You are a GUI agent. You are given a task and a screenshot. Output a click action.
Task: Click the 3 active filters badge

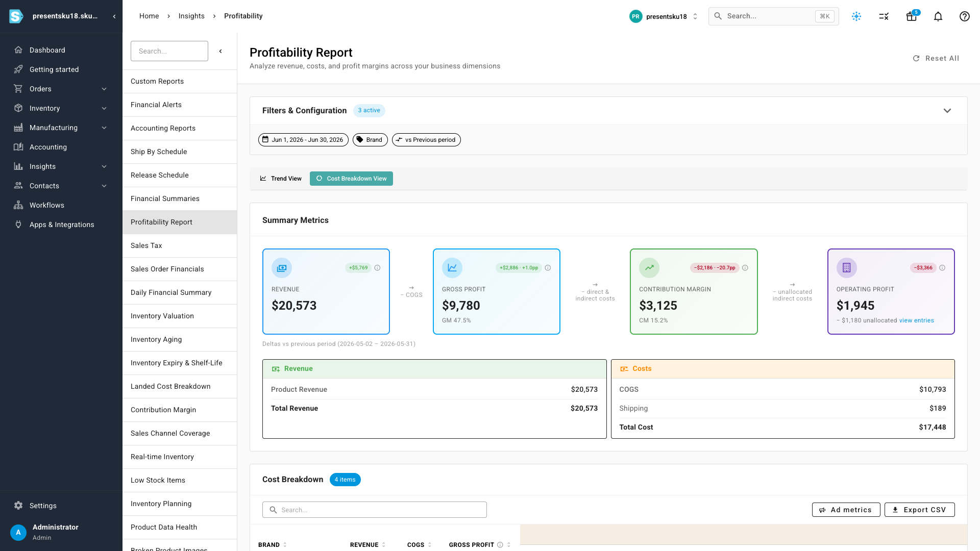click(x=369, y=111)
